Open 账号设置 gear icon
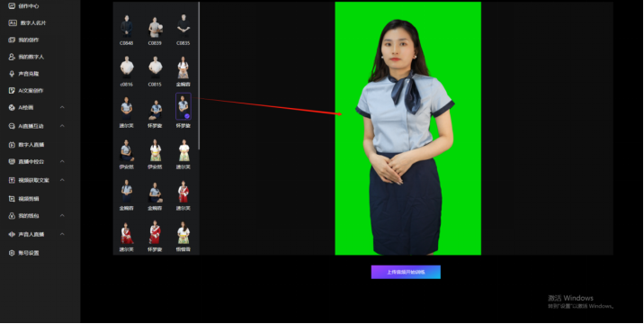Image resolution: width=644 pixels, height=324 pixels. tap(12, 253)
